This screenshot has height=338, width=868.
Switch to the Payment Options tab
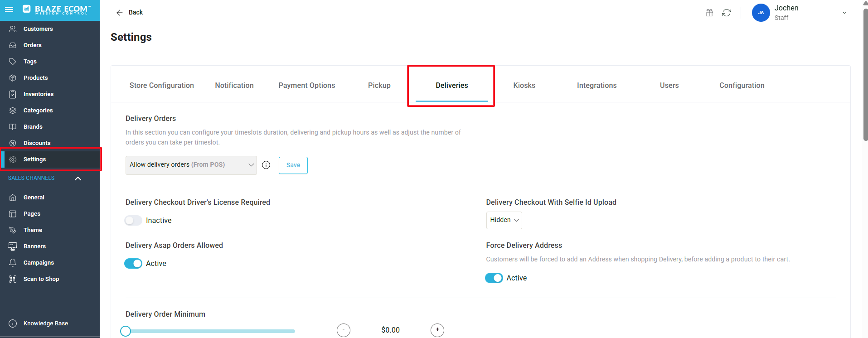(306, 85)
